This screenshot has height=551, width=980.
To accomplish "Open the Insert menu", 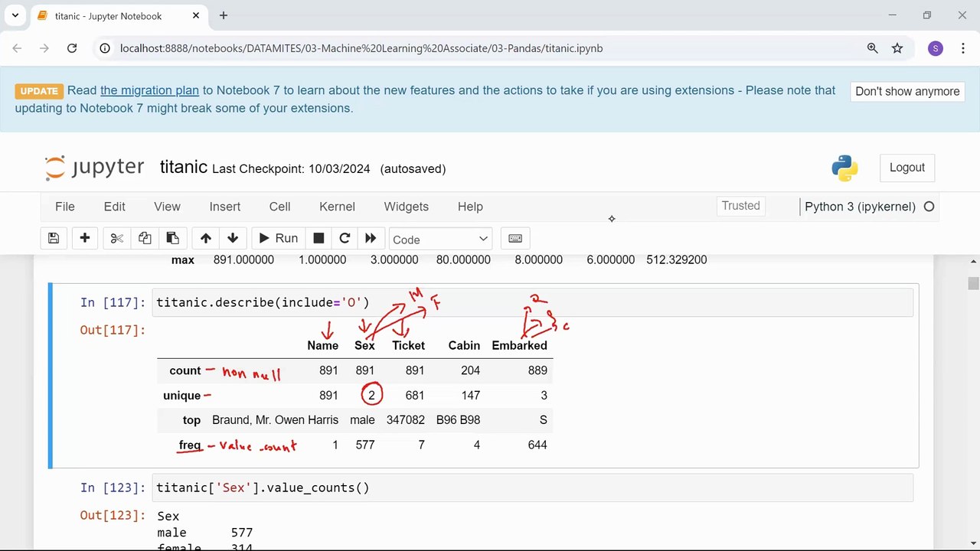I will coord(225,207).
